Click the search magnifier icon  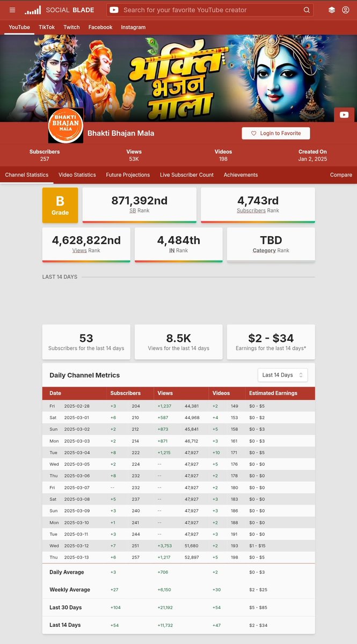pos(307,10)
